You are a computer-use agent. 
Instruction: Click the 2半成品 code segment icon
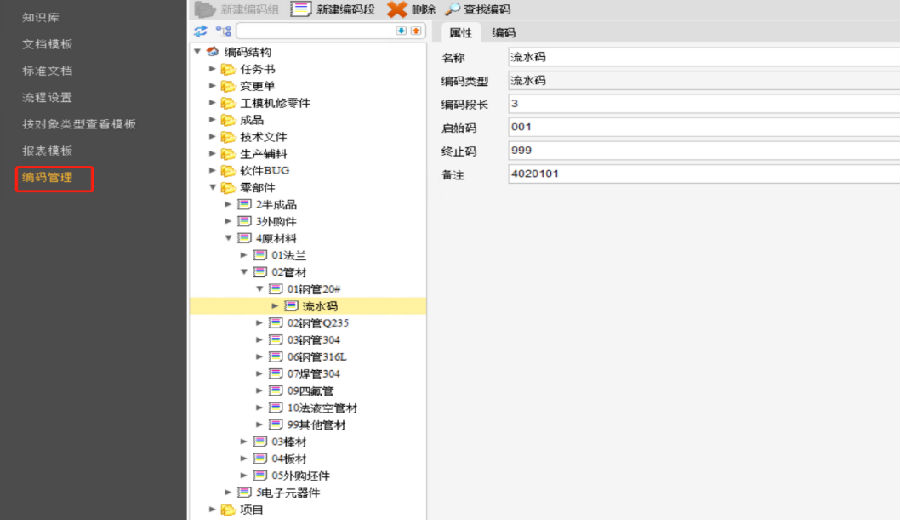(245, 204)
